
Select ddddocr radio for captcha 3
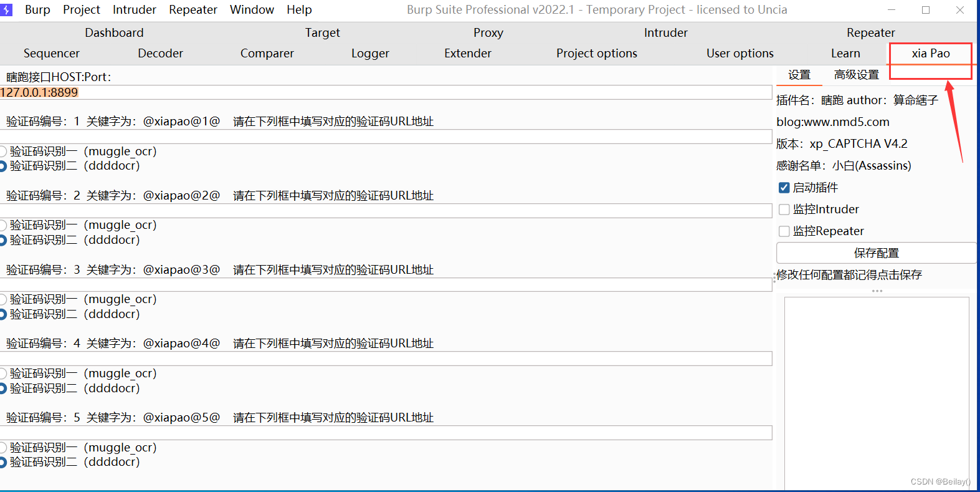point(3,314)
